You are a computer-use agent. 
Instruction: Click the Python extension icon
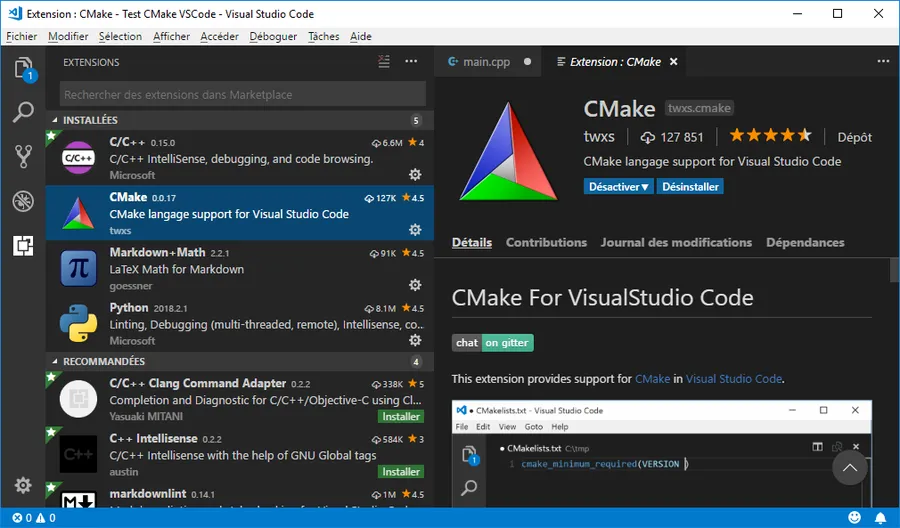tap(79, 324)
